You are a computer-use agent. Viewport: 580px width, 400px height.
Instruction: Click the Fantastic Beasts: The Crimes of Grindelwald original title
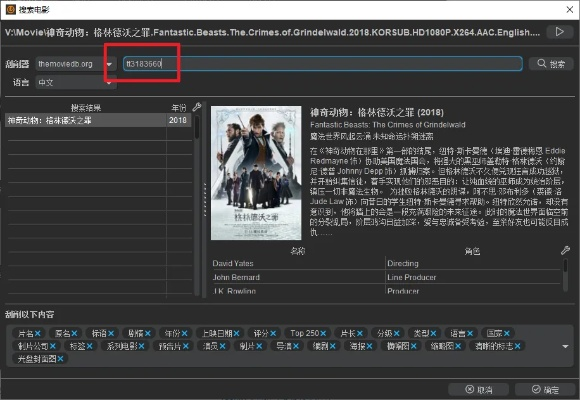tap(388, 125)
